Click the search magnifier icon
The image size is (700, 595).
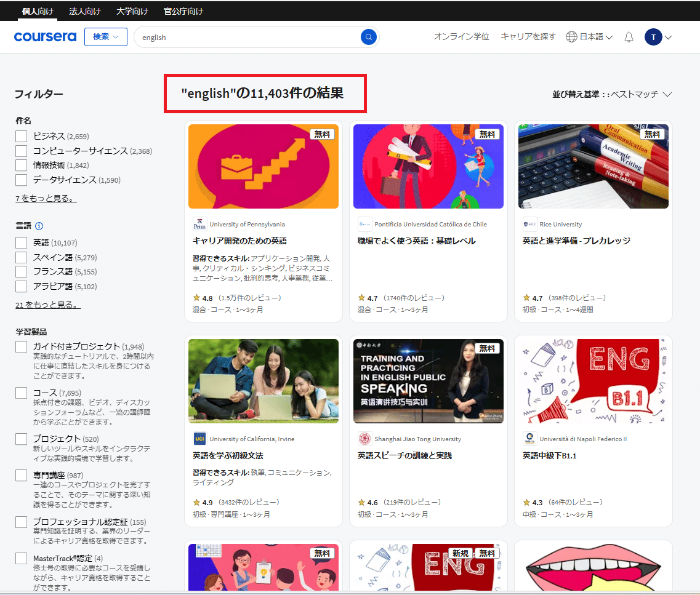pos(368,37)
